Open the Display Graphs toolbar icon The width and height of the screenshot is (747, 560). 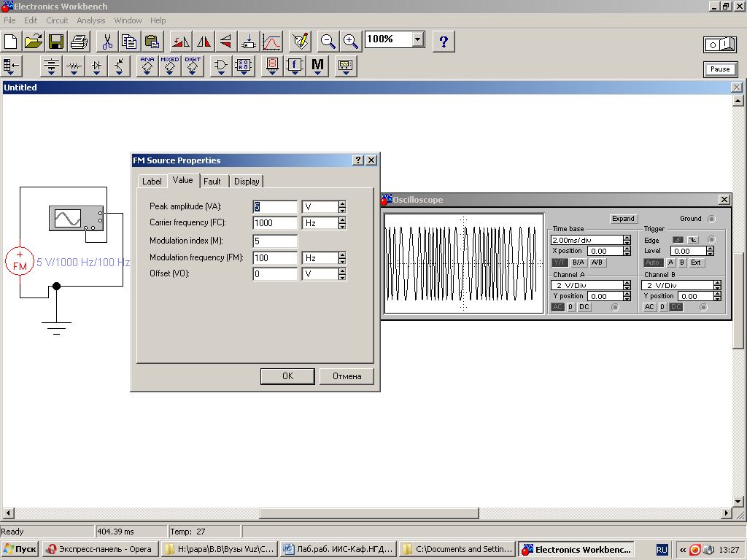click(x=271, y=41)
